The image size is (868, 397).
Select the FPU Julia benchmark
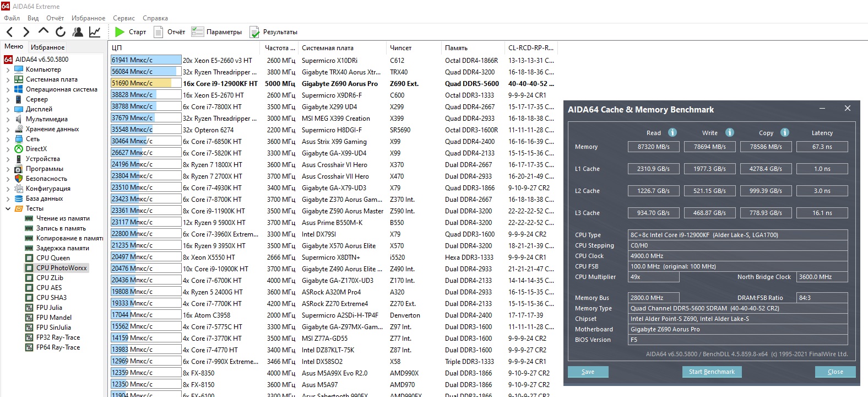[x=49, y=308]
